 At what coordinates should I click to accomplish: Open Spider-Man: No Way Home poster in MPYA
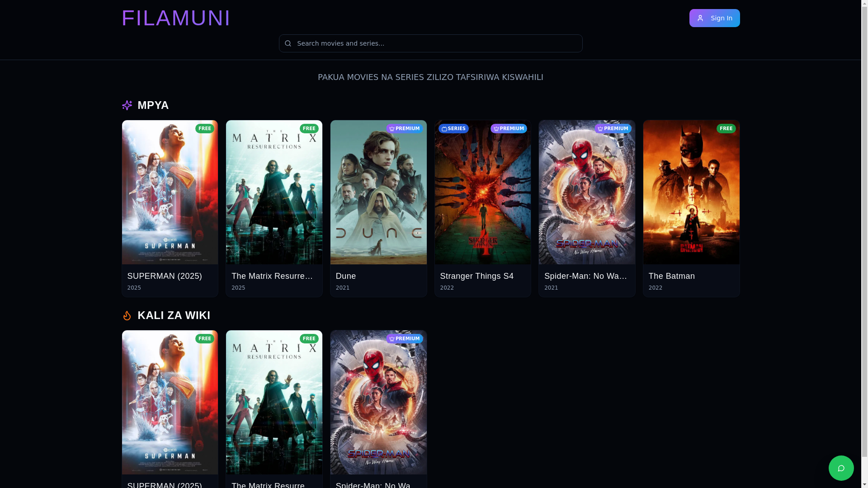(587, 192)
